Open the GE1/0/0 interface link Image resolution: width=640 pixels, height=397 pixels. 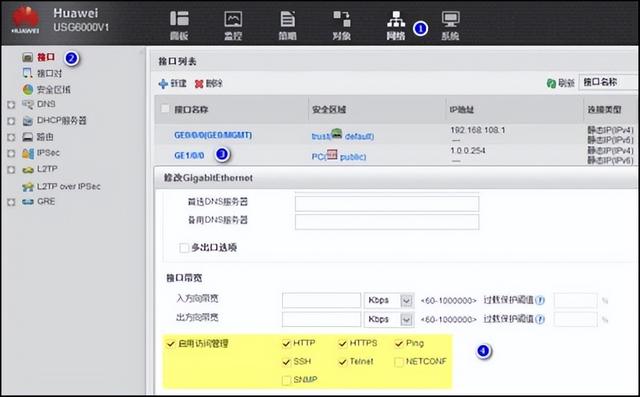point(189,155)
